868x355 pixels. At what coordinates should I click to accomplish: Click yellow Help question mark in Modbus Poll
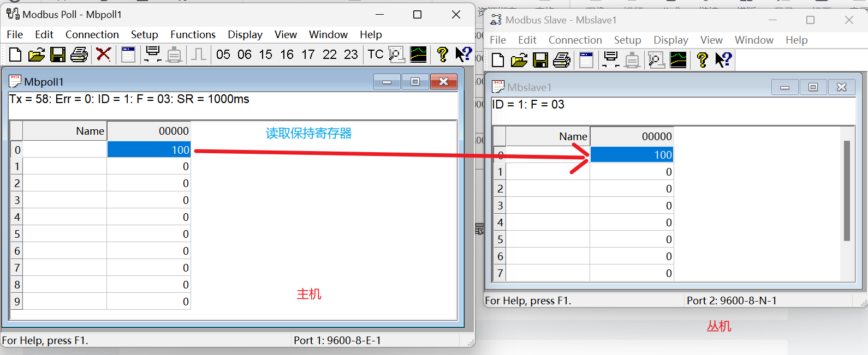pyautogui.click(x=443, y=55)
